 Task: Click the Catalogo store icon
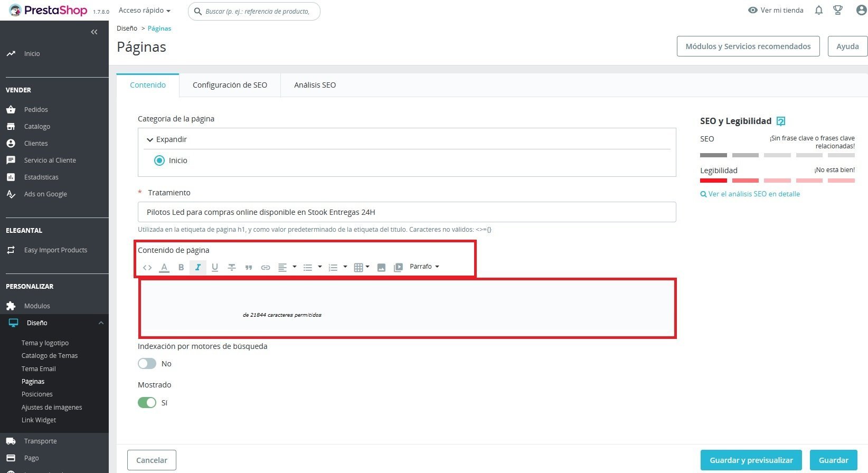[11, 126]
